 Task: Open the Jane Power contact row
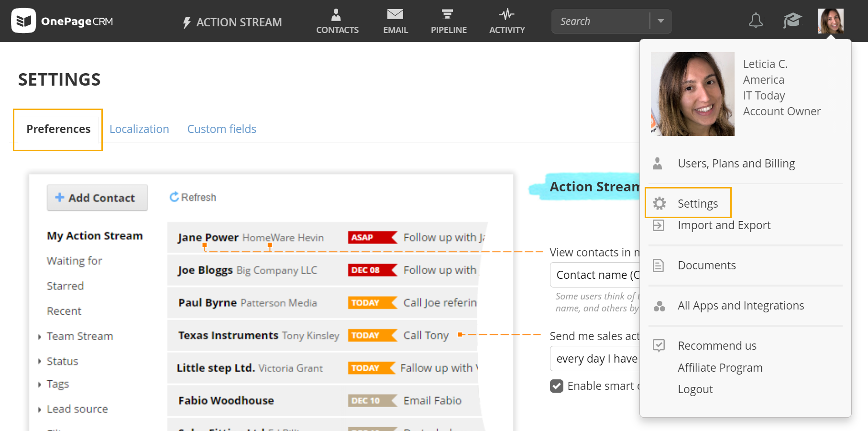tap(327, 237)
